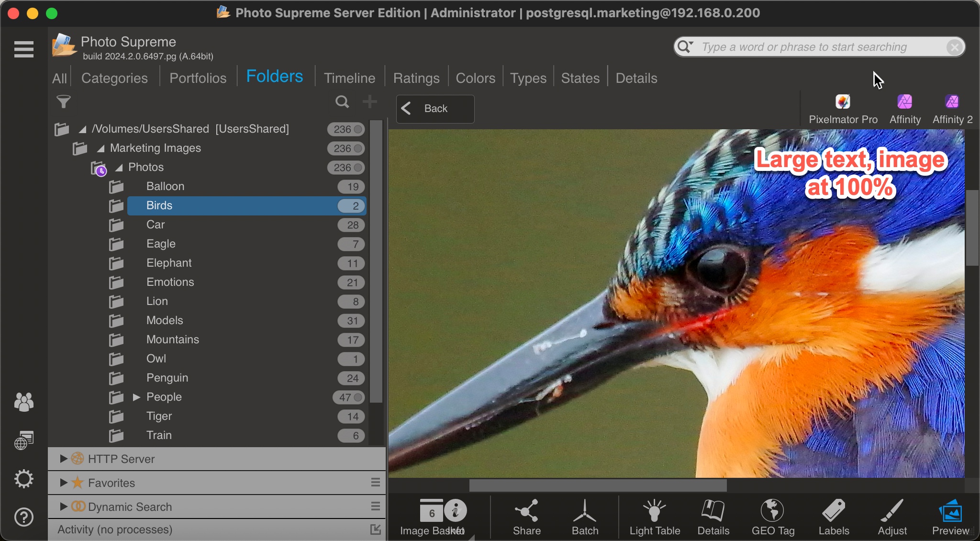Select the Elephant folder
Viewport: 980px width, 541px height.
pyautogui.click(x=247, y=263)
